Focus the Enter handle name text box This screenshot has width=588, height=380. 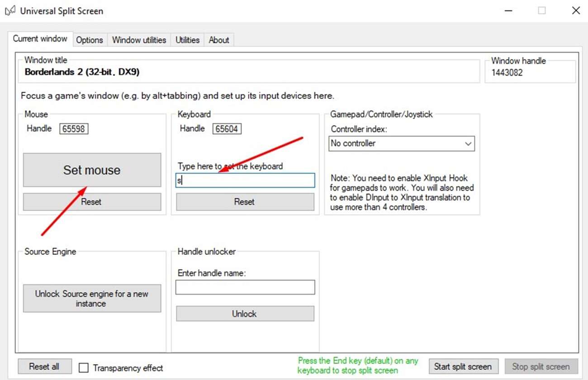click(x=245, y=287)
